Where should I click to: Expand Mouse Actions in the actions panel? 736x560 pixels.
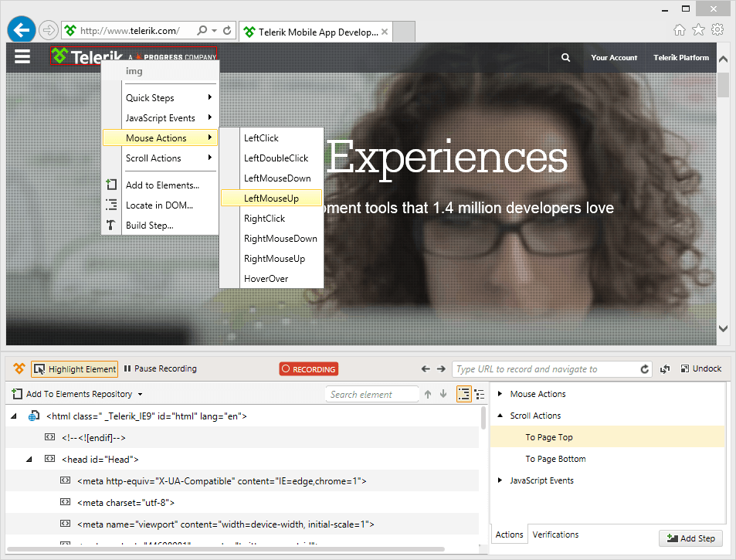(500, 394)
